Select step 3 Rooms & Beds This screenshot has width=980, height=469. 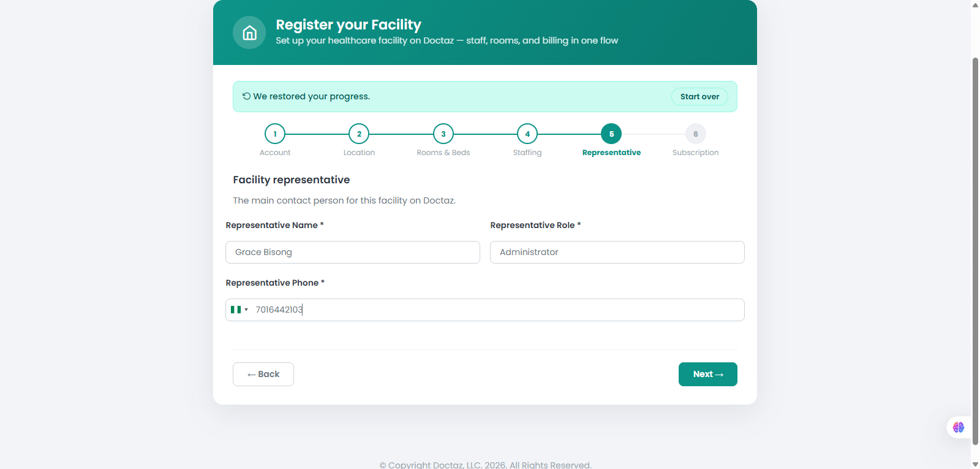pos(443,134)
